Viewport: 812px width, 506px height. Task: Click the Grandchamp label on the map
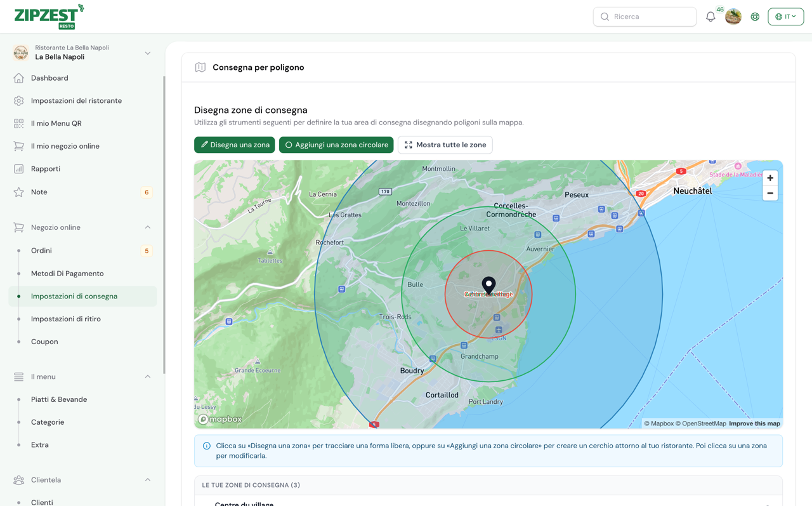pyautogui.click(x=480, y=357)
